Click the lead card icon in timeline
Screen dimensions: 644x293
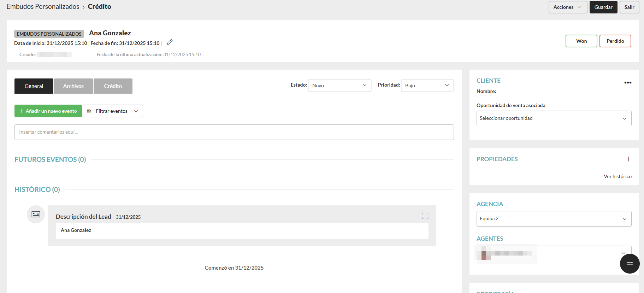tap(36, 214)
